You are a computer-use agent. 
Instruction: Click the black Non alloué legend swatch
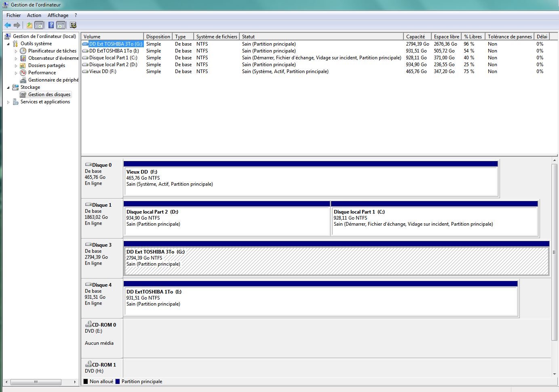click(x=85, y=381)
